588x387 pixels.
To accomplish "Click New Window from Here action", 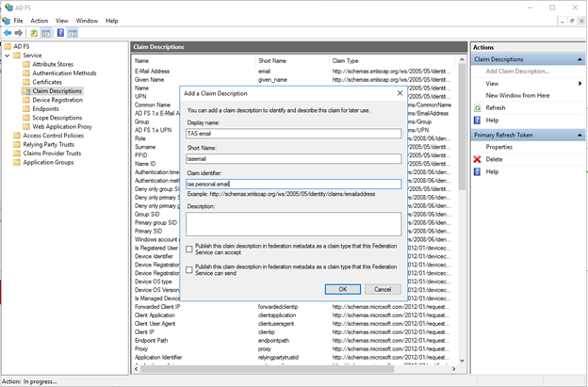I will click(517, 95).
